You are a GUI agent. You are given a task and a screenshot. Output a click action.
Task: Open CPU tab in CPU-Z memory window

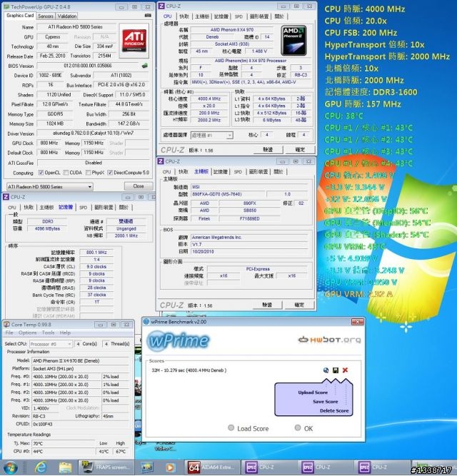pyautogui.click(x=12, y=208)
